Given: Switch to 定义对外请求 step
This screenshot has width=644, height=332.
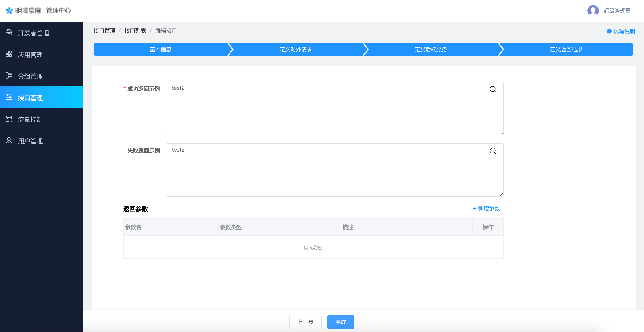Looking at the screenshot, I should coord(295,49).
